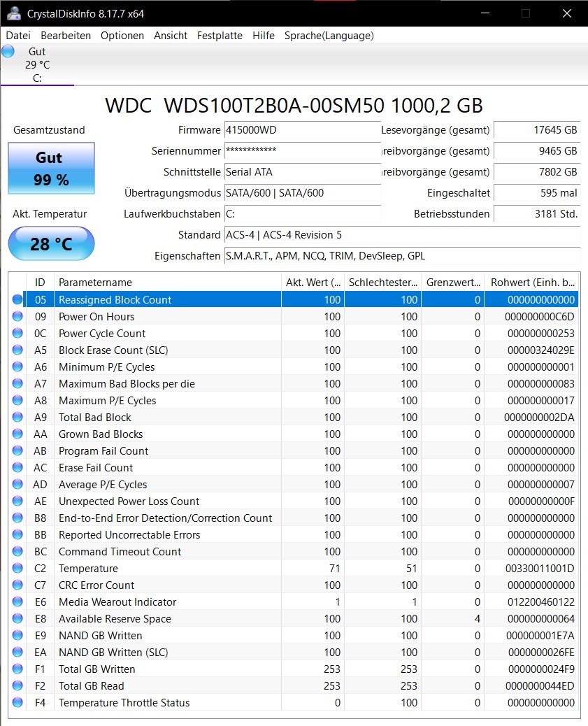This screenshot has width=588, height=726.
Task: Open the Optionen menu
Action: (x=122, y=36)
